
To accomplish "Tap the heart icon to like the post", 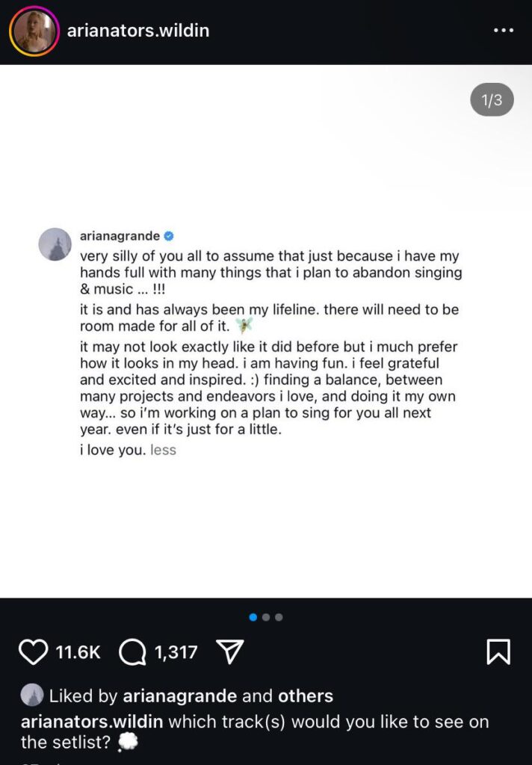I will (x=33, y=651).
